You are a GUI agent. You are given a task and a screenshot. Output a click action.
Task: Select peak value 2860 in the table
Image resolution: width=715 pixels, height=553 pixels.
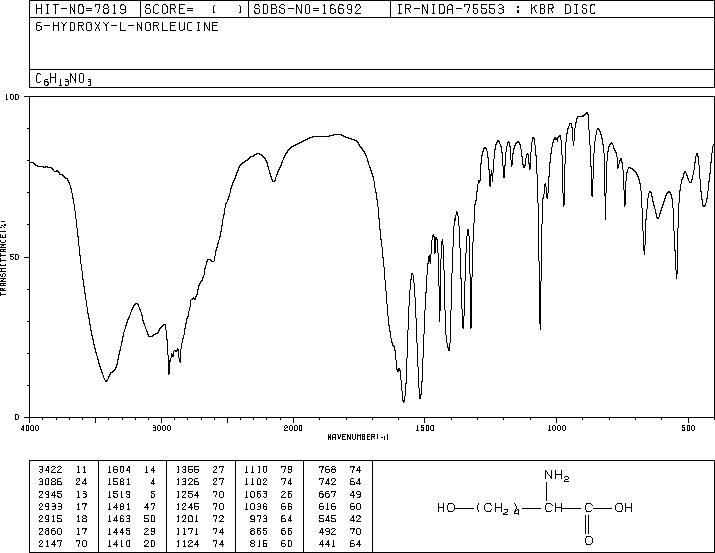pos(50,531)
